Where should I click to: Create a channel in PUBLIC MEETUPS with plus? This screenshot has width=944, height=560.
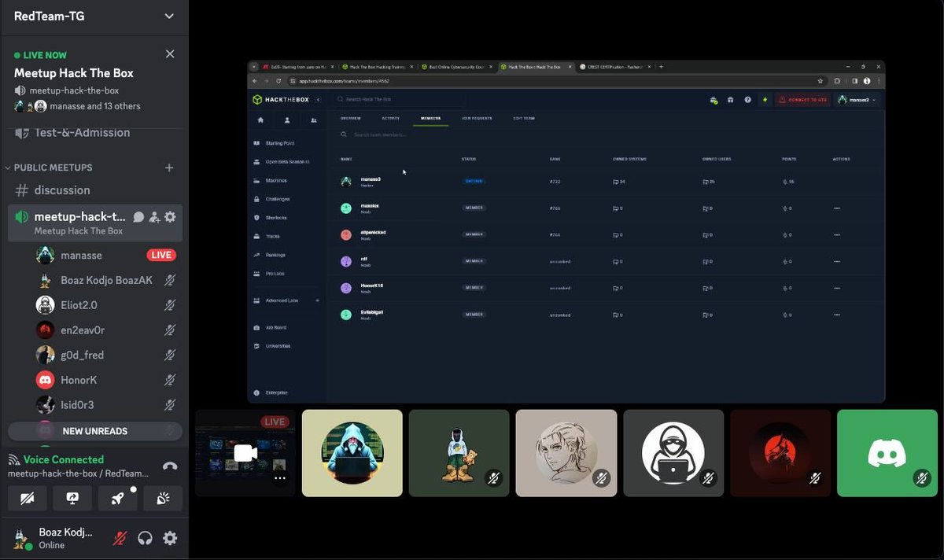[169, 168]
